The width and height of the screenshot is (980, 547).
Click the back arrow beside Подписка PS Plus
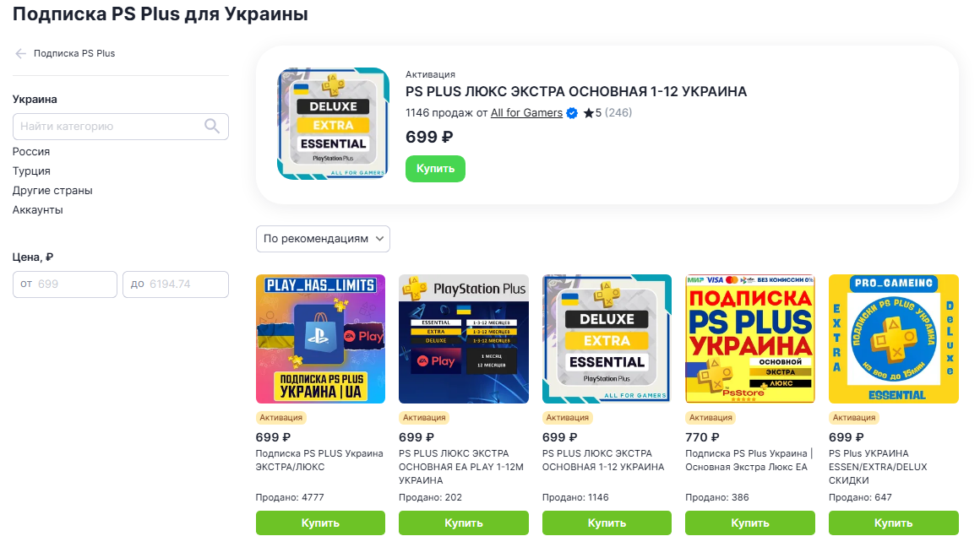20,54
